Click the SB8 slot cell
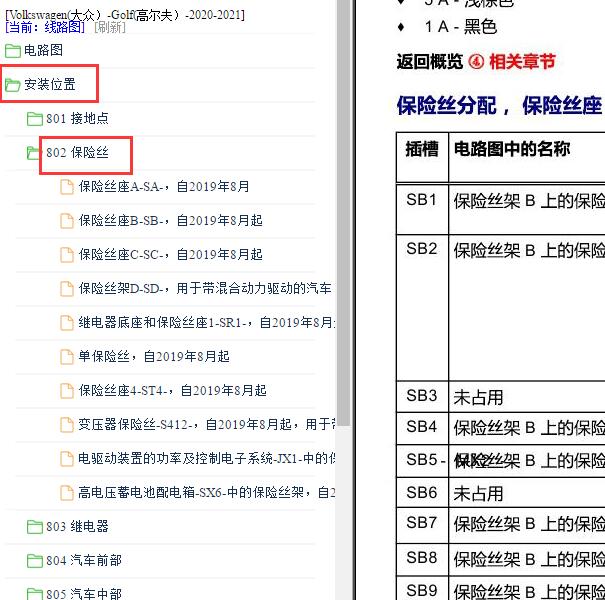 (x=422, y=559)
